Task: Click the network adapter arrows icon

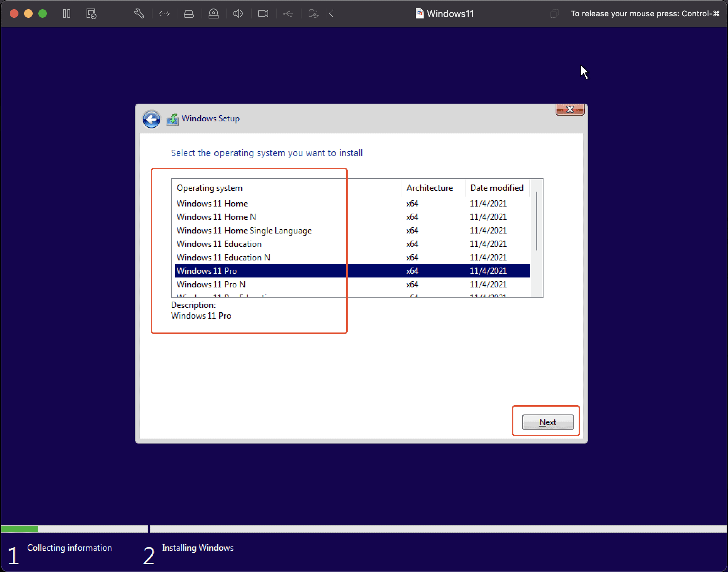Action: click(x=164, y=14)
